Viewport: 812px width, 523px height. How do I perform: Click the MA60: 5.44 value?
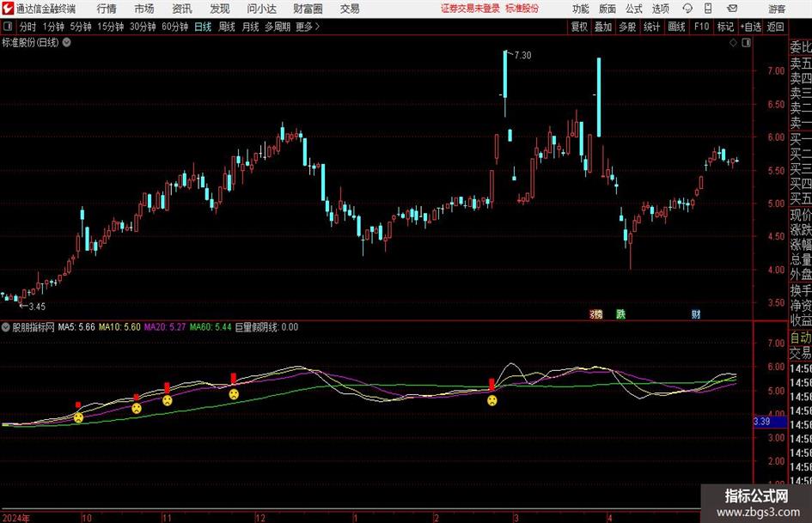211,327
